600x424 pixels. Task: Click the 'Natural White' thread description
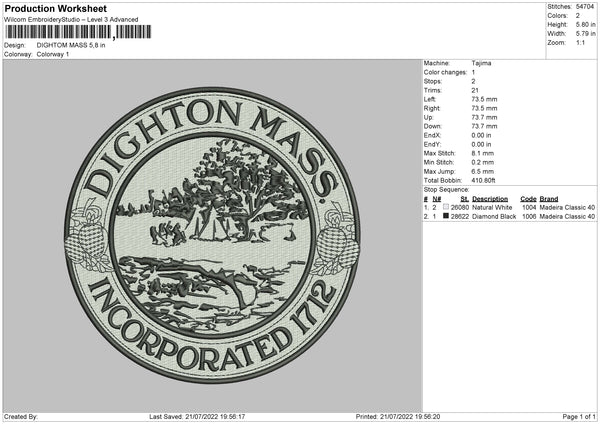[x=492, y=207]
